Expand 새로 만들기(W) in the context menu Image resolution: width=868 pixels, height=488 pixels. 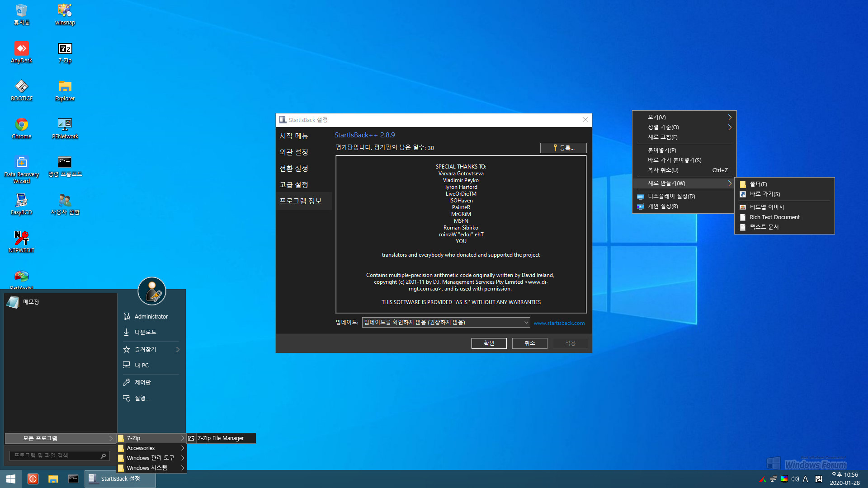pos(684,183)
